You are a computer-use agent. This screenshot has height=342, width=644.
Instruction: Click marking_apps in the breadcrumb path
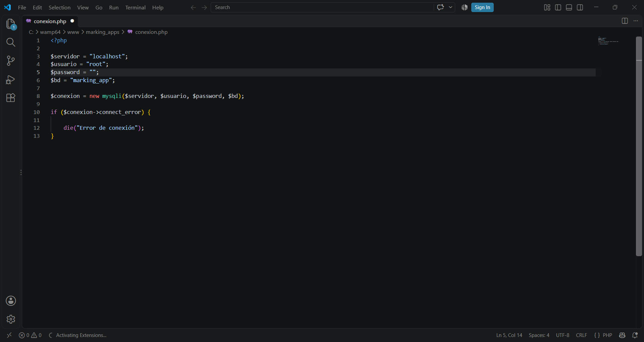point(103,32)
